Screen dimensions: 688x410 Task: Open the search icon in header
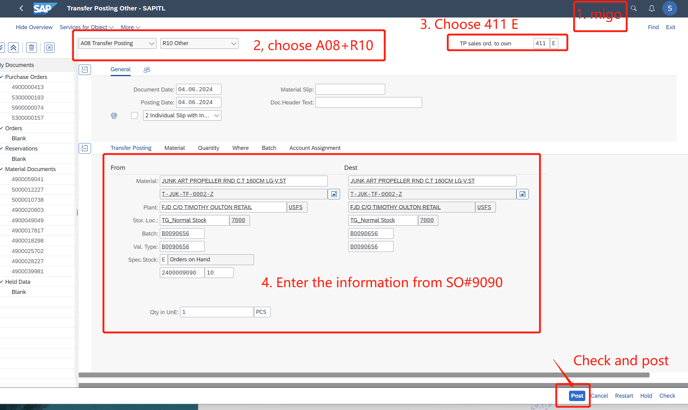[633, 9]
